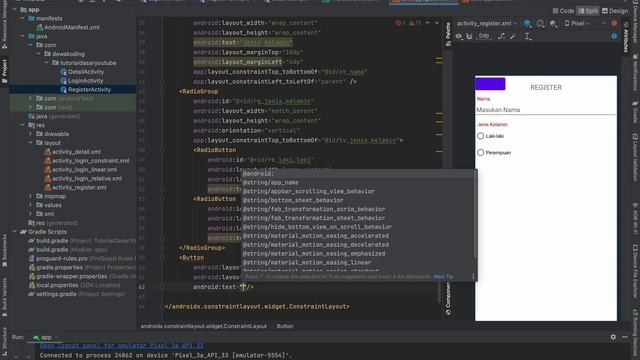
Task: Open the Palette side panel
Action: coord(448,34)
